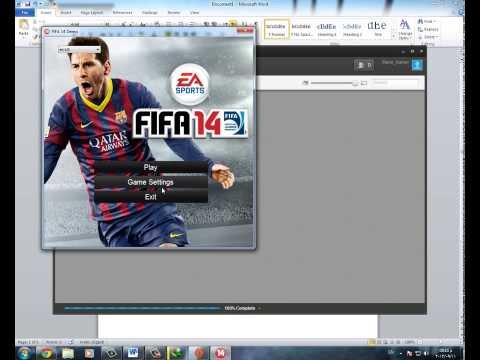Open the Change Styles dropdown in Word
480x360 pixels.
(405, 29)
